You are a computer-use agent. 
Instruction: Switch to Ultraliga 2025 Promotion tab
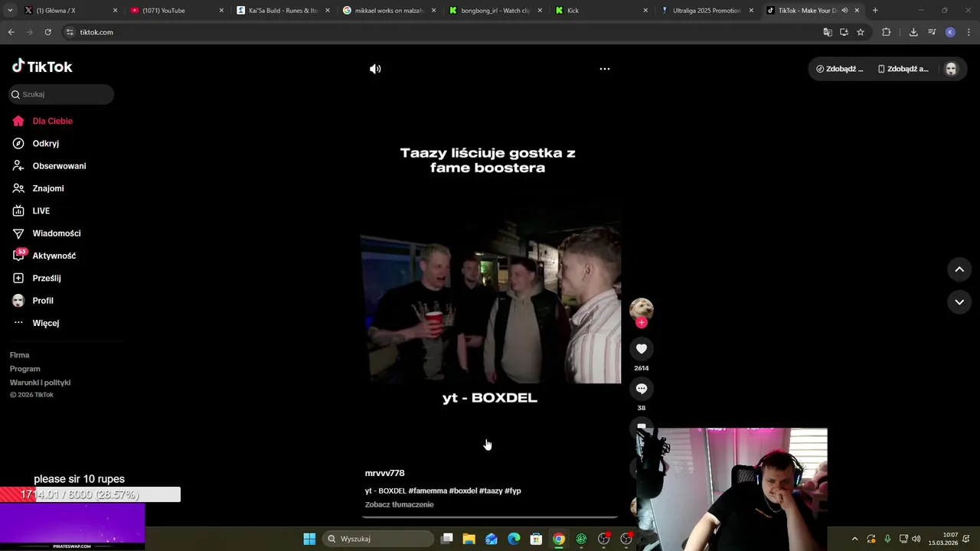pos(707,11)
